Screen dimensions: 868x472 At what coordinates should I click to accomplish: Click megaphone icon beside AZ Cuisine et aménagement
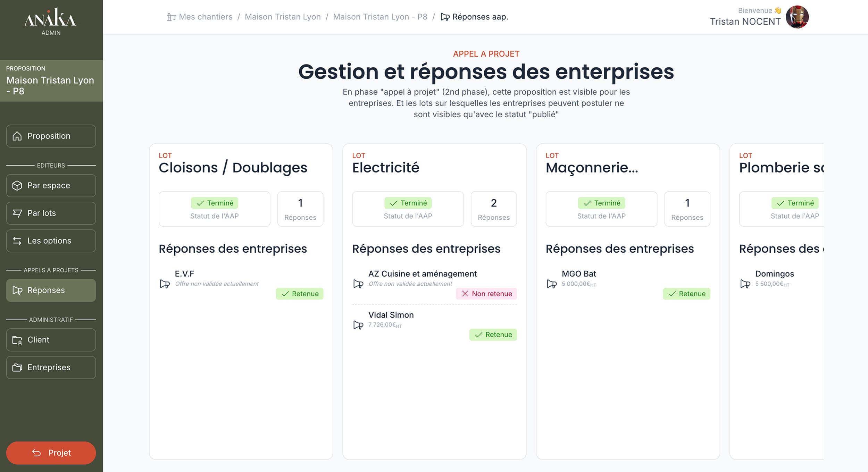pyautogui.click(x=358, y=284)
